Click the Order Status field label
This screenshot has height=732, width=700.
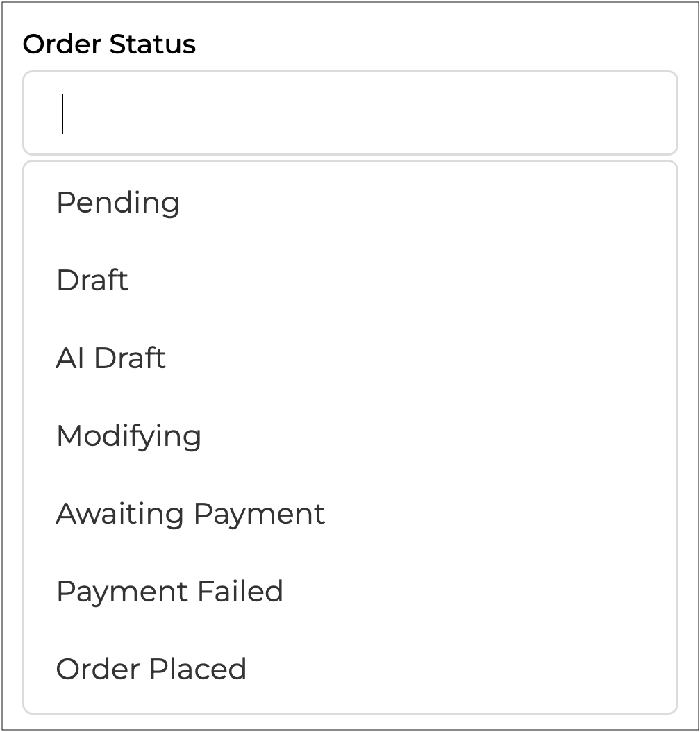tap(109, 44)
